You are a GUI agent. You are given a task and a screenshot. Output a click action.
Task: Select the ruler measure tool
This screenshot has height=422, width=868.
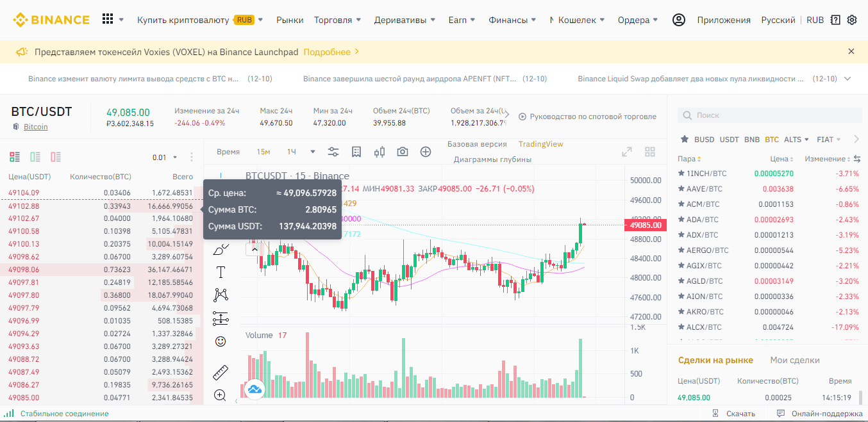click(221, 372)
